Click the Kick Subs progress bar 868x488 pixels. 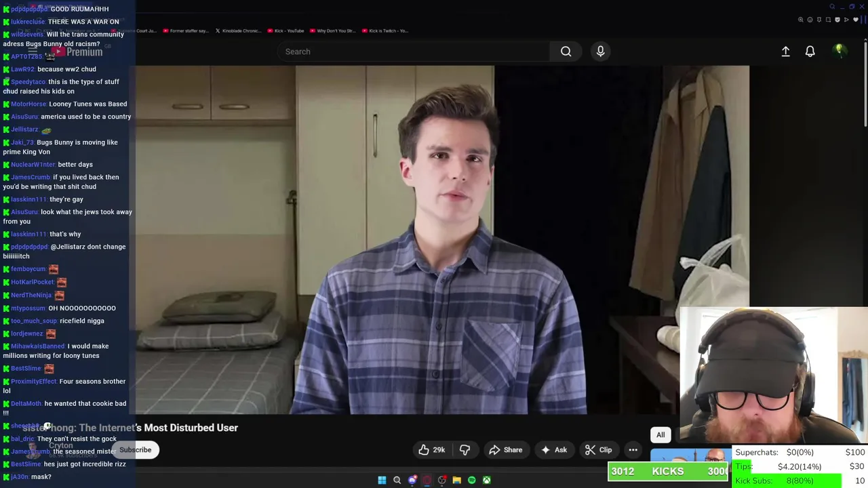pyautogui.click(x=799, y=481)
